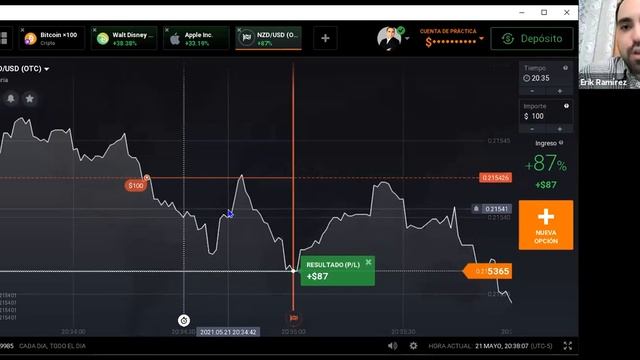Click the 0.215426 entry price label

tap(496, 178)
